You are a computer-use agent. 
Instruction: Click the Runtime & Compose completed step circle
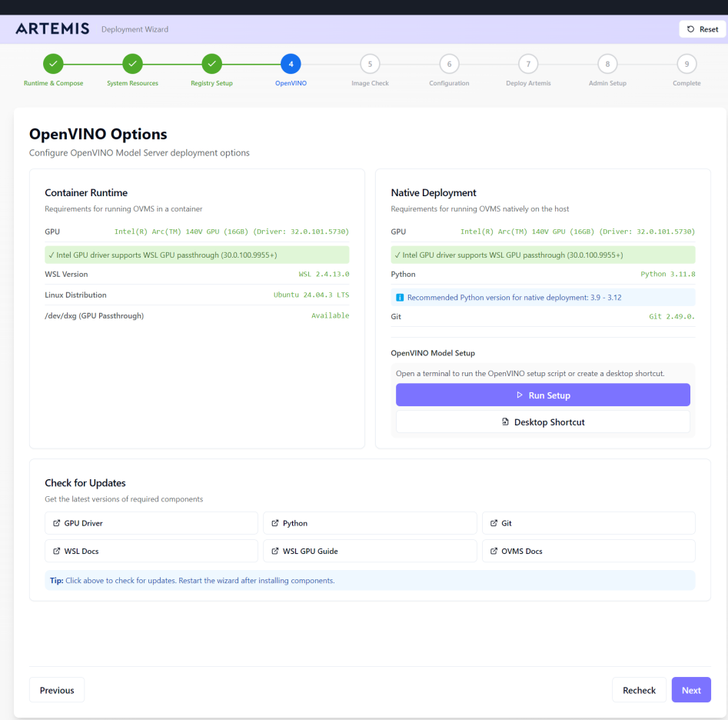tap(54, 64)
